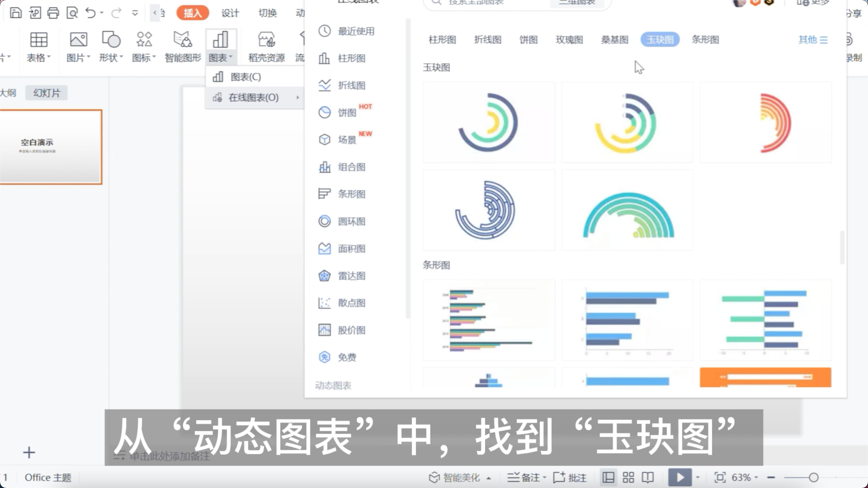Select 散点图 category in sidebar
The height and width of the screenshot is (488, 868).
(x=342, y=303)
